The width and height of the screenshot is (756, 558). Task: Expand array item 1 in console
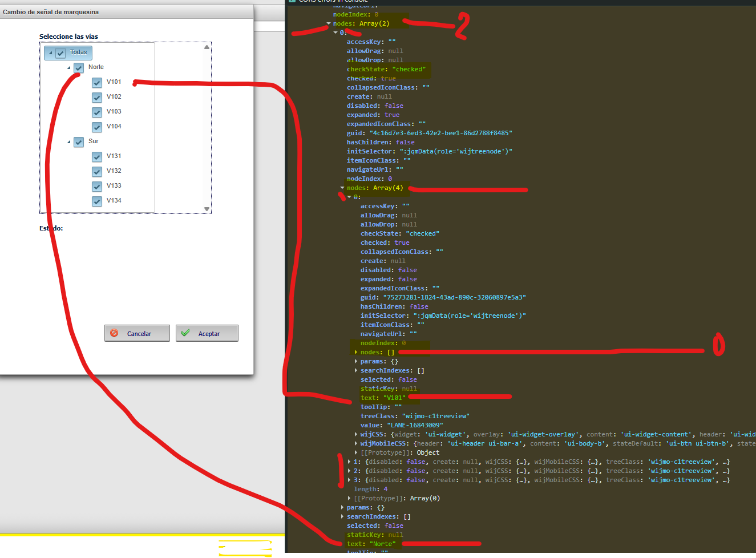click(x=349, y=462)
